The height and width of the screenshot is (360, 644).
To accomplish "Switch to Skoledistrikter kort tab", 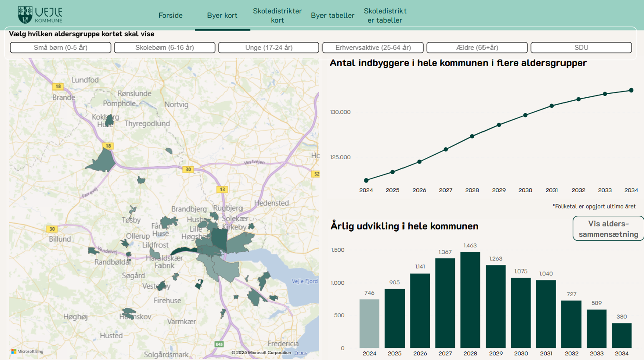I will (x=277, y=15).
